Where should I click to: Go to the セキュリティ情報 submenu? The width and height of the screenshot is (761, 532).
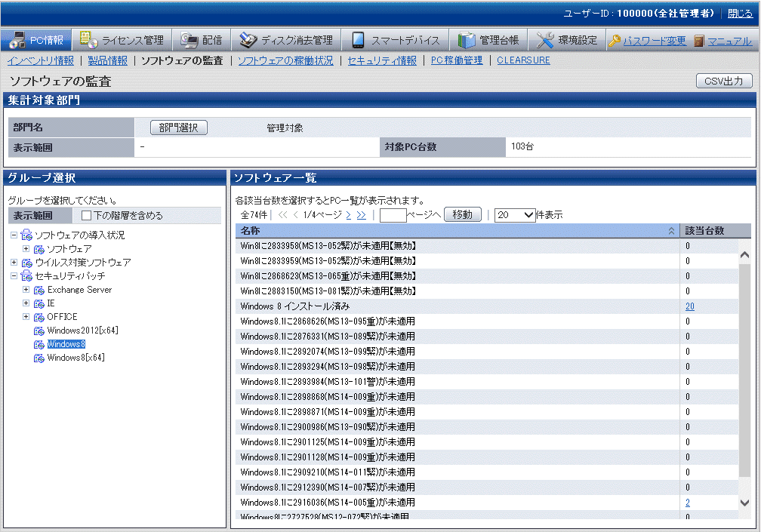pyautogui.click(x=381, y=60)
